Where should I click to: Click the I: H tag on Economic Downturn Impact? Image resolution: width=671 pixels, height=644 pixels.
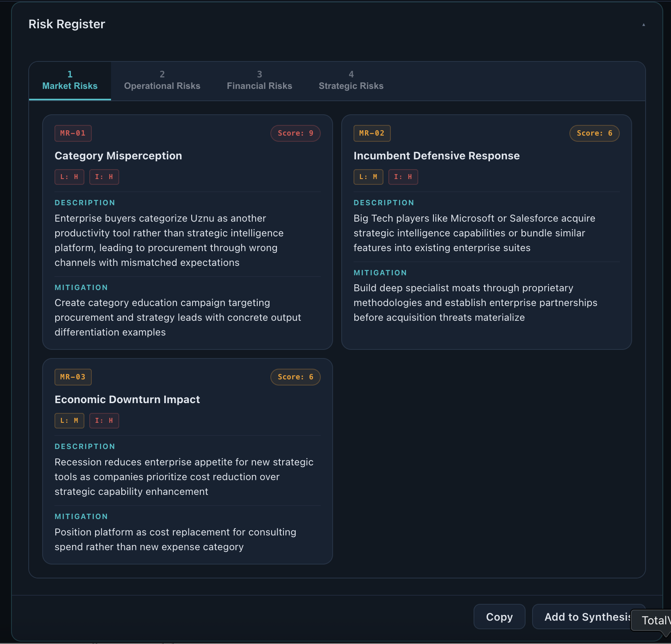104,421
